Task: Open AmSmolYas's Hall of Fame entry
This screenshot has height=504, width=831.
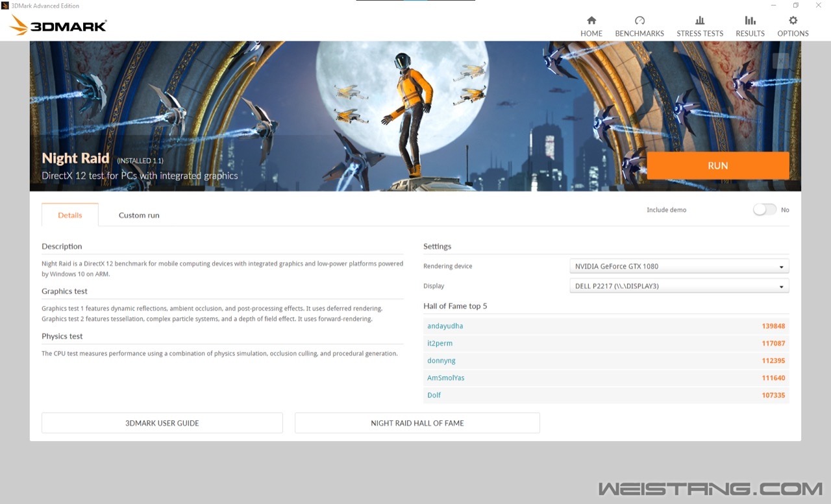Action: pyautogui.click(x=446, y=378)
